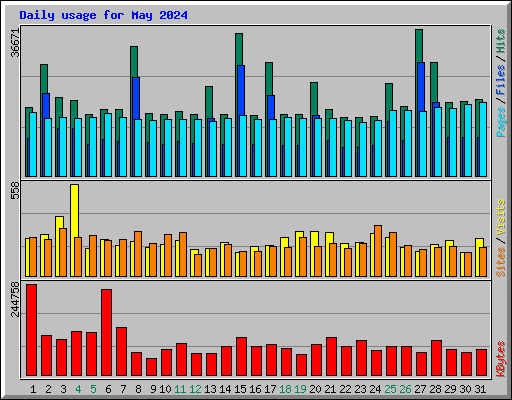Click the Sites legend label
Image resolution: width=512 pixels, height=400 pixels.
[501, 262]
